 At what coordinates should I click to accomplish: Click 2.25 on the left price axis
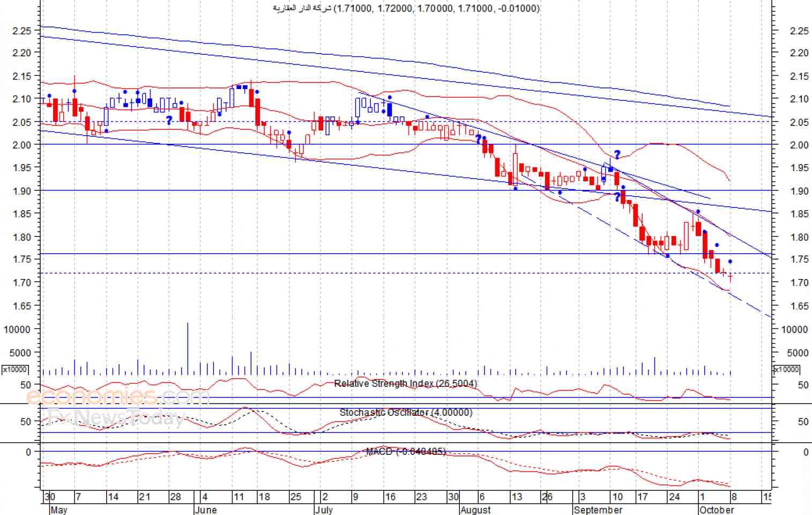tap(22, 31)
